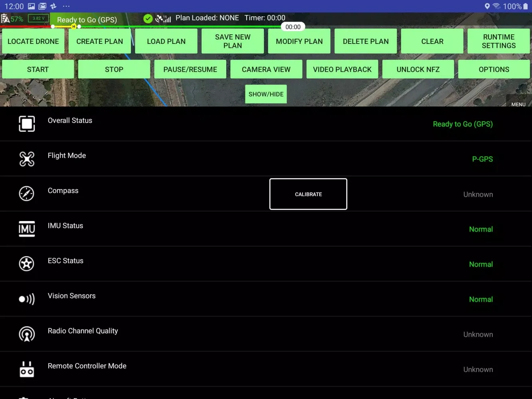The height and width of the screenshot is (399, 532).
Task: Open LOAD PLAN
Action: [x=166, y=41]
